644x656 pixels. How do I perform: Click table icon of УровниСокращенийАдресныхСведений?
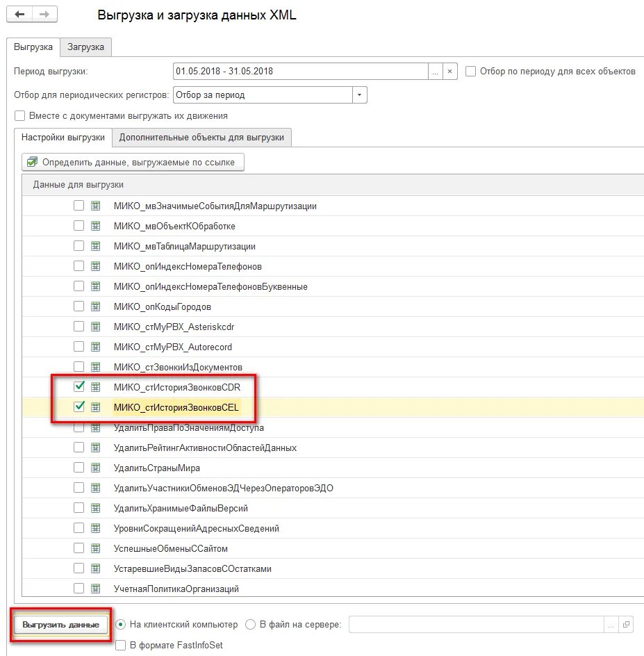[x=96, y=528]
